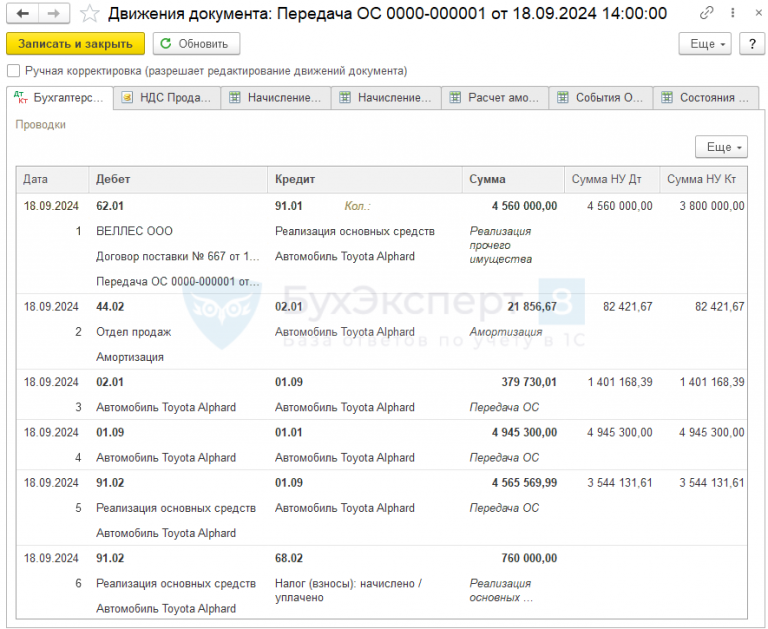The width and height of the screenshot is (768, 629).
Task: Click amount 760 000,00
Action: pyautogui.click(x=529, y=559)
